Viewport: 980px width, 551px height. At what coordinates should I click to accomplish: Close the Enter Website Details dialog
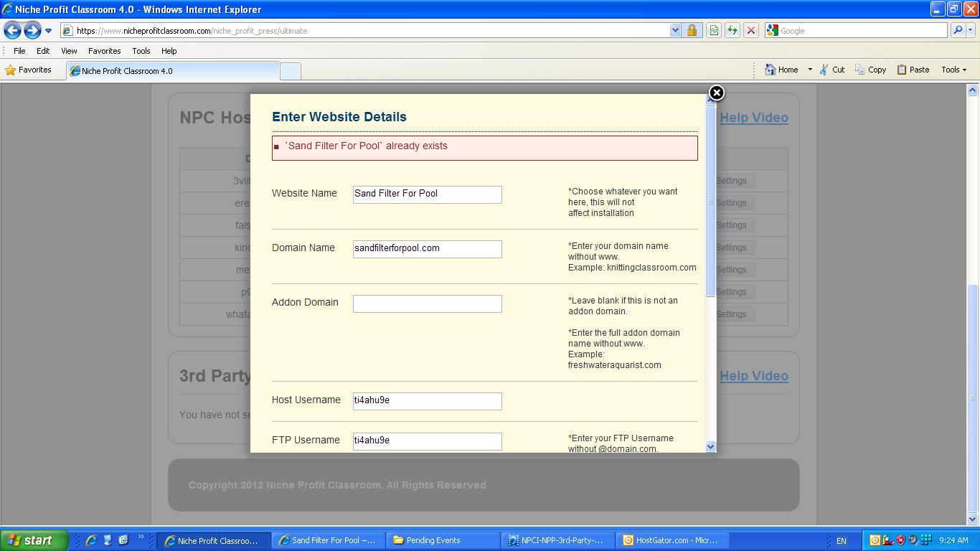coord(716,93)
